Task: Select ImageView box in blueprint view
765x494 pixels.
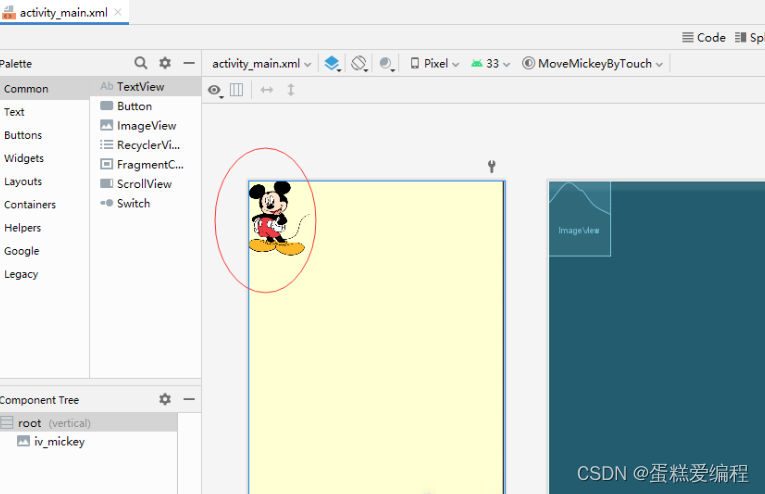Action: pos(579,218)
